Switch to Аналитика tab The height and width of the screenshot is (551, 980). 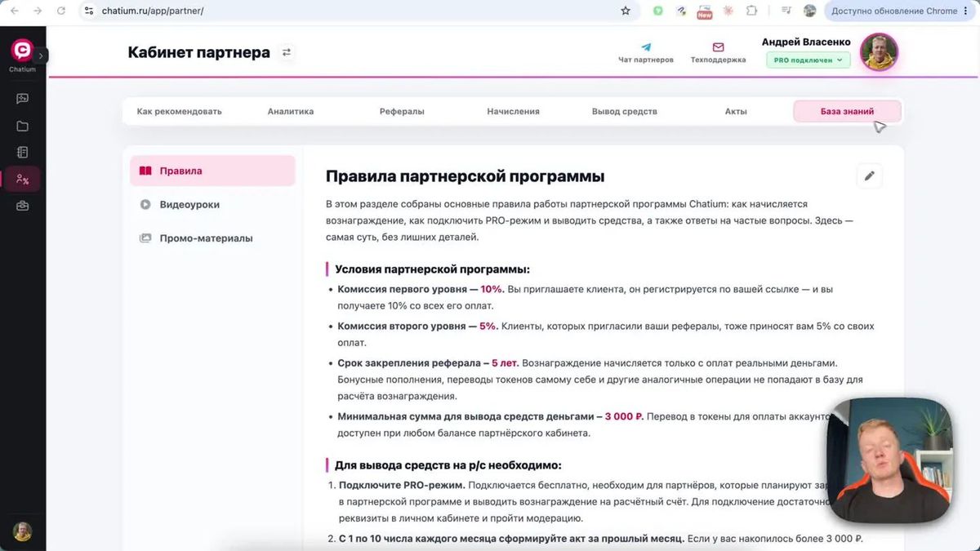pyautogui.click(x=291, y=111)
